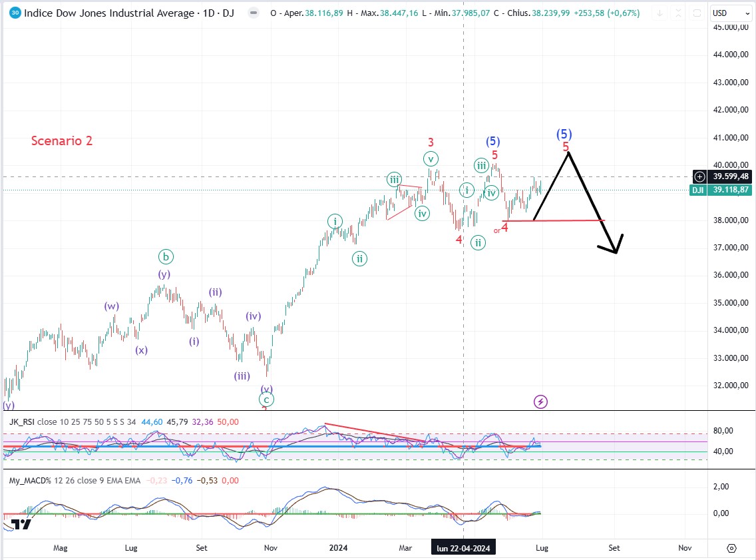Click the My_MACD% indicator name
This screenshot has height=560, width=756.
coord(30,481)
